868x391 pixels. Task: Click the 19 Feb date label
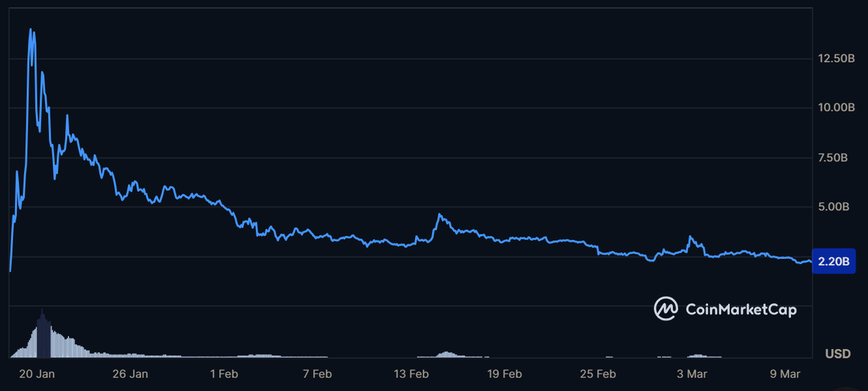tap(504, 374)
